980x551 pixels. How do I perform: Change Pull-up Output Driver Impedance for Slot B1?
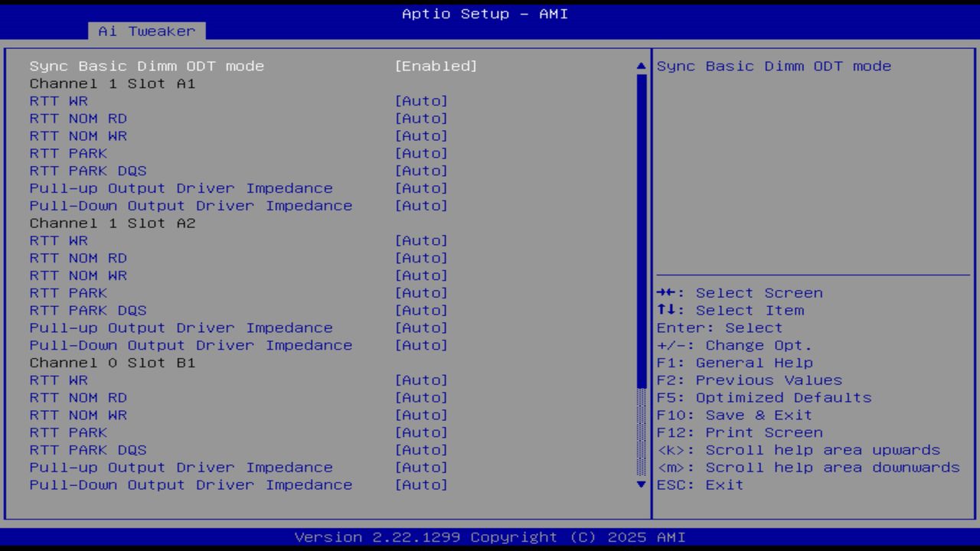click(181, 467)
